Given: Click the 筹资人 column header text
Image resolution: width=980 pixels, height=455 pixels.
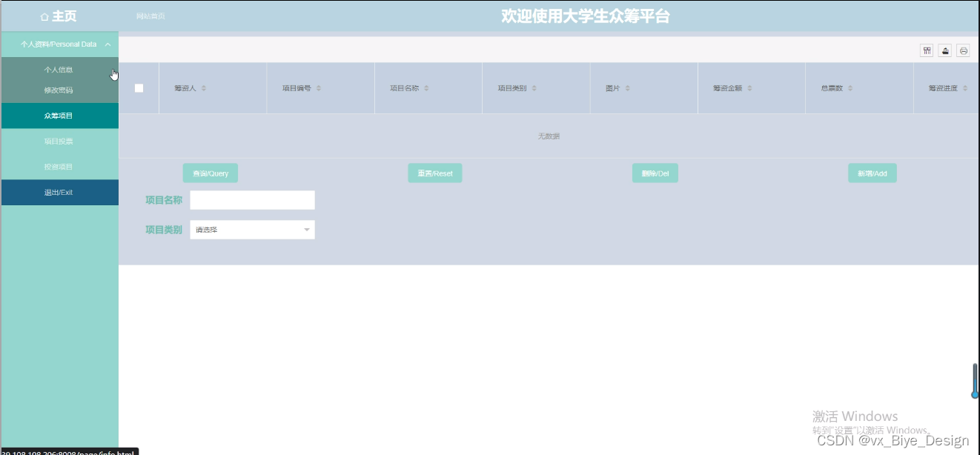Looking at the screenshot, I should click(185, 88).
